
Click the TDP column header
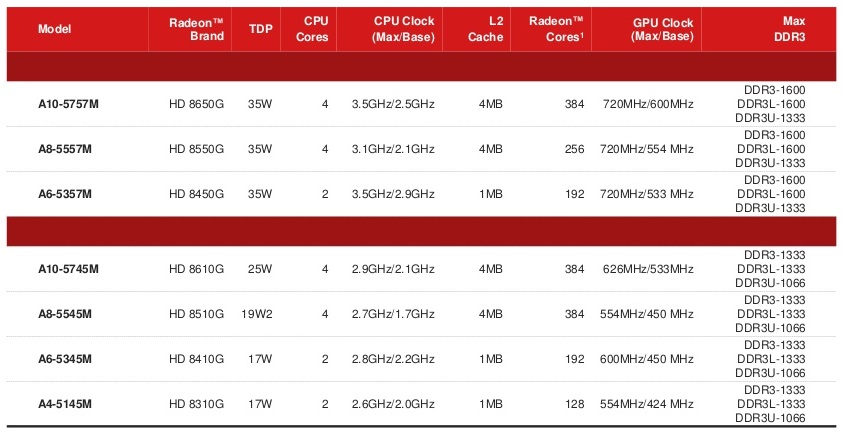pyautogui.click(x=261, y=29)
